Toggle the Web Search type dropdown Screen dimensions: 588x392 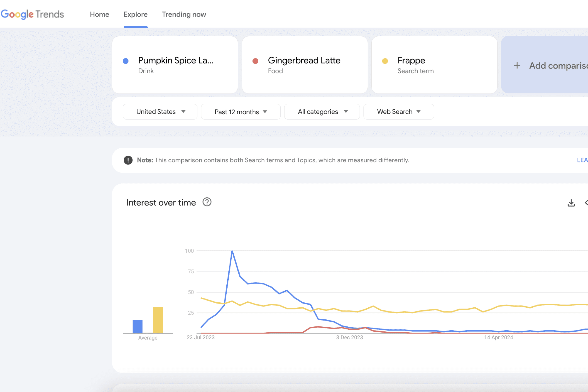[x=399, y=112]
